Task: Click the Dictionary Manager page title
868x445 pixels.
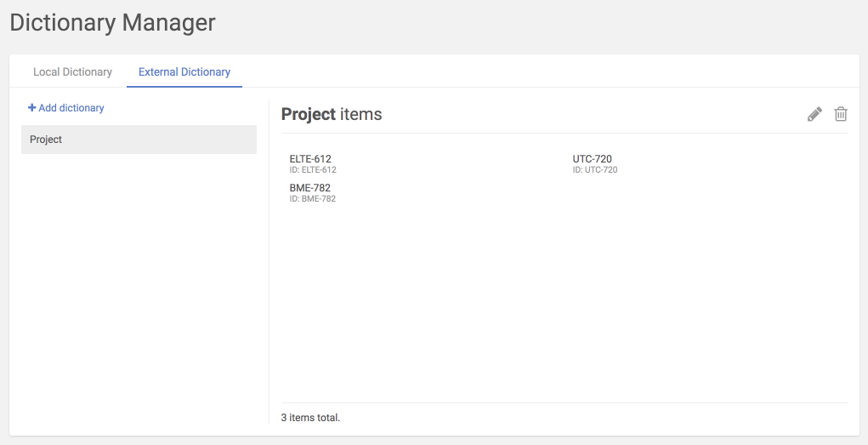Action: click(113, 23)
